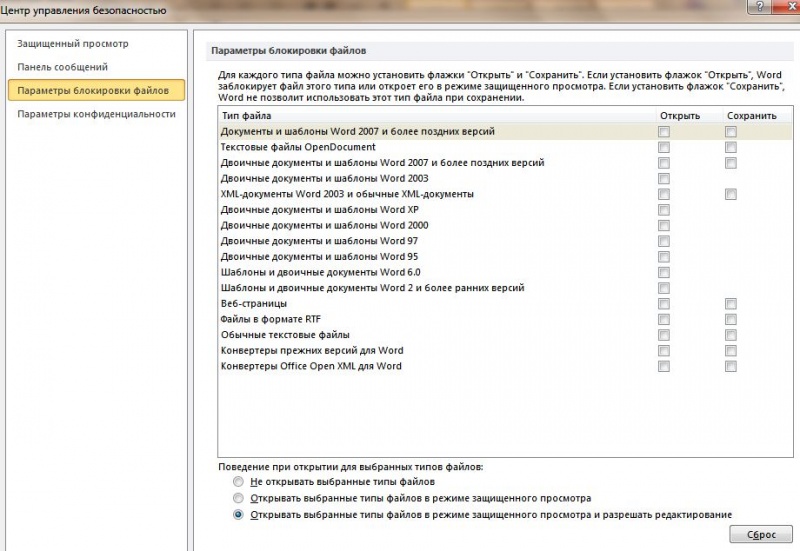Check Открыть for Шаблоны Word 6.0 row
This screenshot has height=551, width=800.
click(664, 272)
